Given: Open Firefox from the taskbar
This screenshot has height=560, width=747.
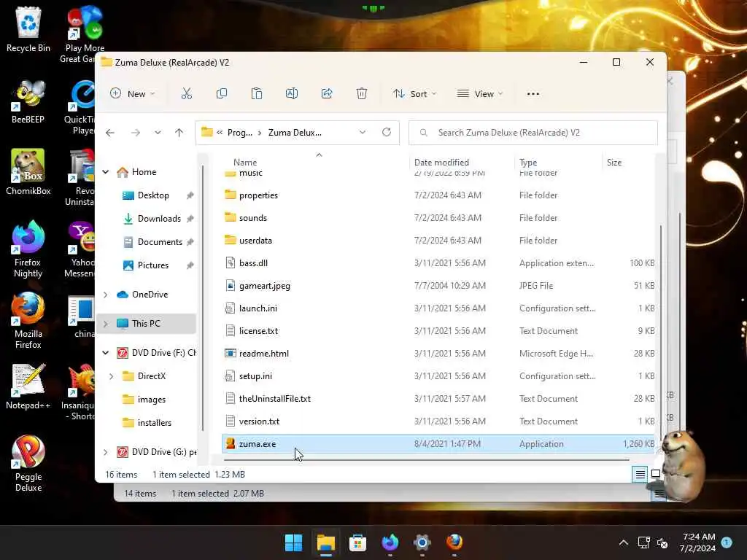Looking at the screenshot, I should click(454, 542).
